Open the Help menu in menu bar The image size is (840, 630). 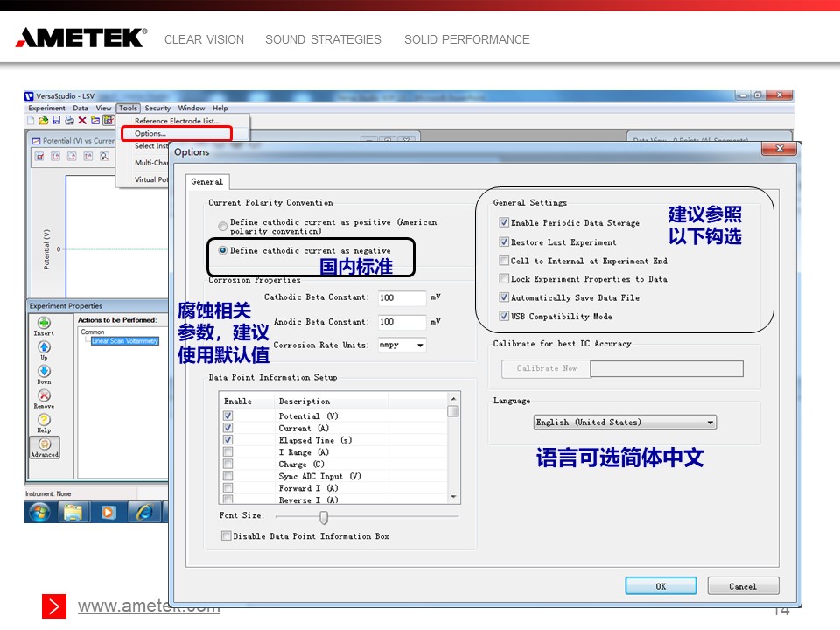tap(220, 108)
